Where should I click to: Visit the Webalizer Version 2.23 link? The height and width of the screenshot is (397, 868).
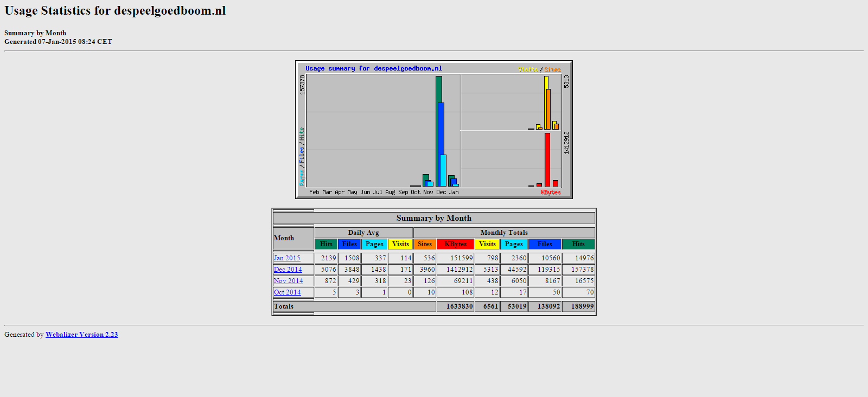[x=81, y=335]
